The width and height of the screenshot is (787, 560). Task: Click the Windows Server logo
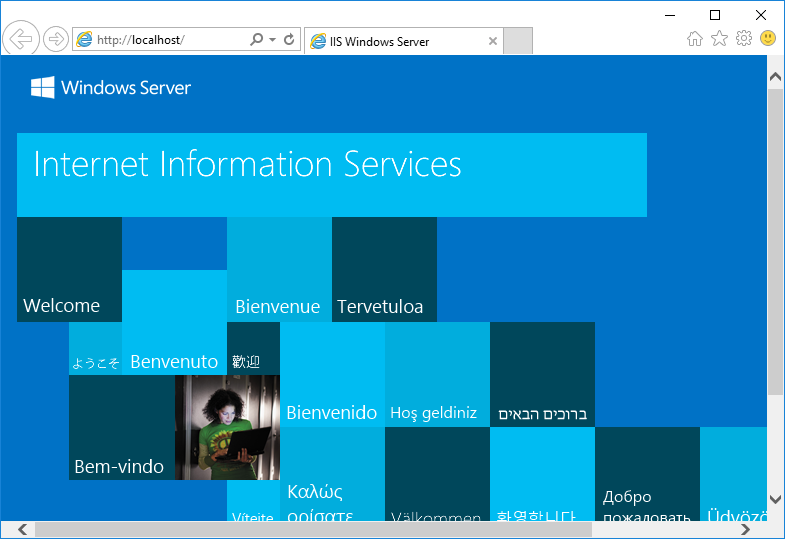click(x=111, y=88)
